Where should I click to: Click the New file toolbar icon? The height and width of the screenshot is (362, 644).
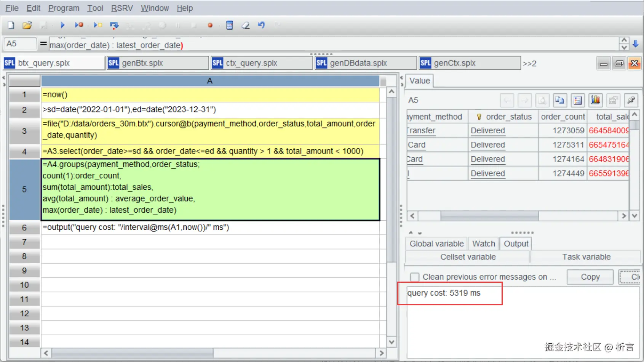[x=11, y=26]
